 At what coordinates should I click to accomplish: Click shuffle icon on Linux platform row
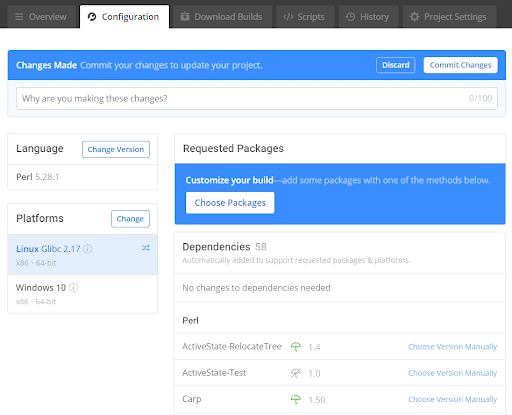coord(145,248)
